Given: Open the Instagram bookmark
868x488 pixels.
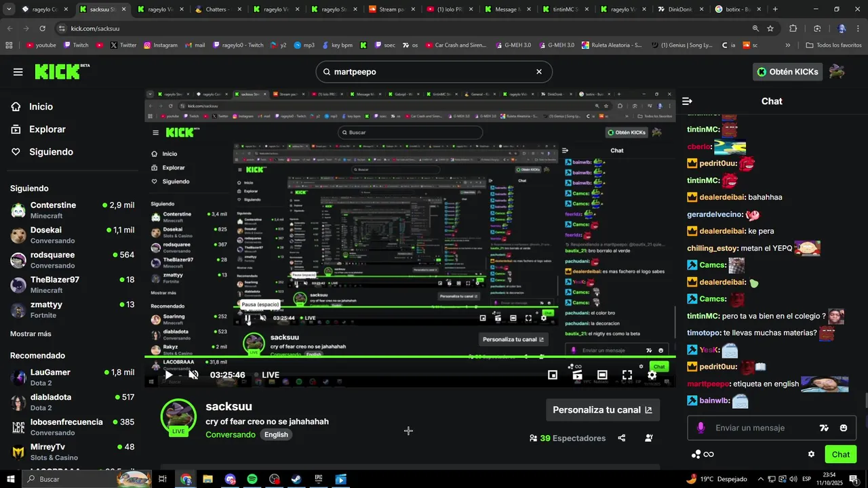Looking at the screenshot, I should [160, 45].
